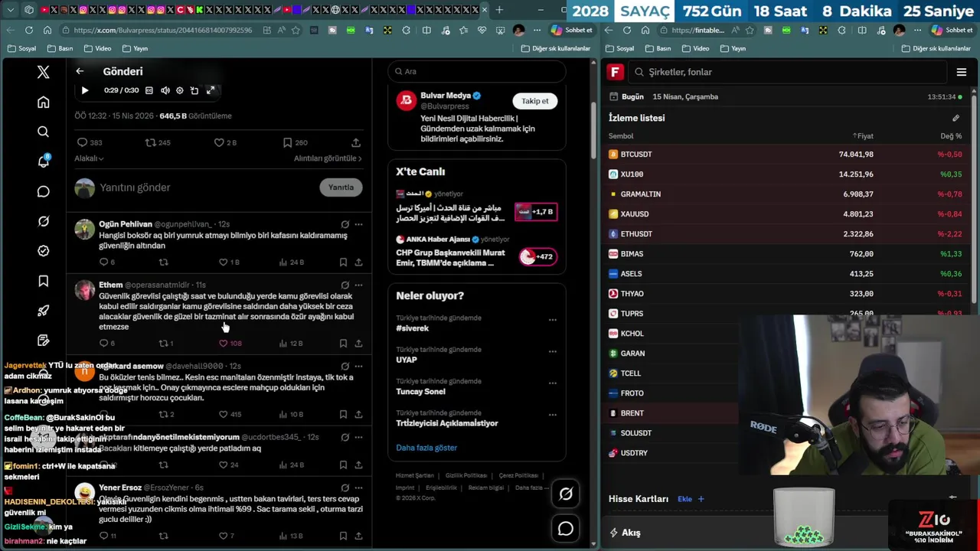The width and height of the screenshot is (980, 551).
Task: Click the Ara search box on X
Action: pyautogui.click(x=476, y=71)
